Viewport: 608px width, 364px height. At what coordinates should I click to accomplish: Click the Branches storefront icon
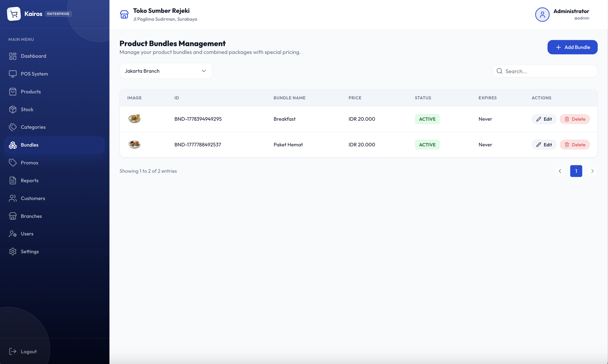point(13,216)
